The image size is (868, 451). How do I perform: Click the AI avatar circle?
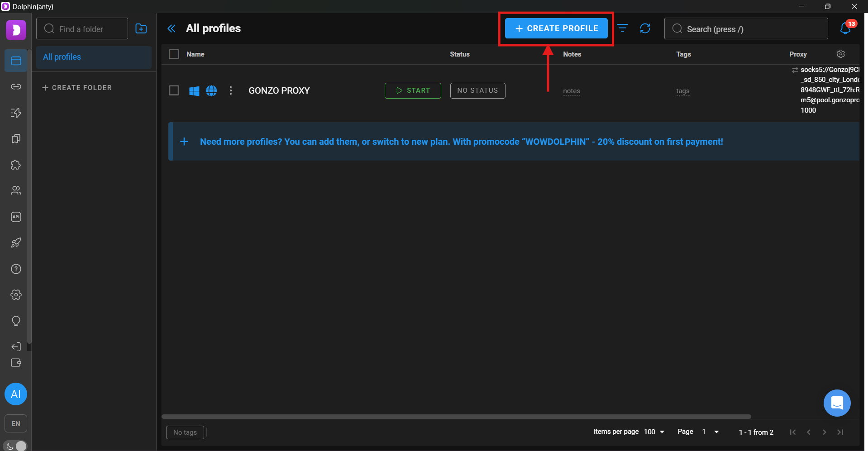(x=16, y=394)
